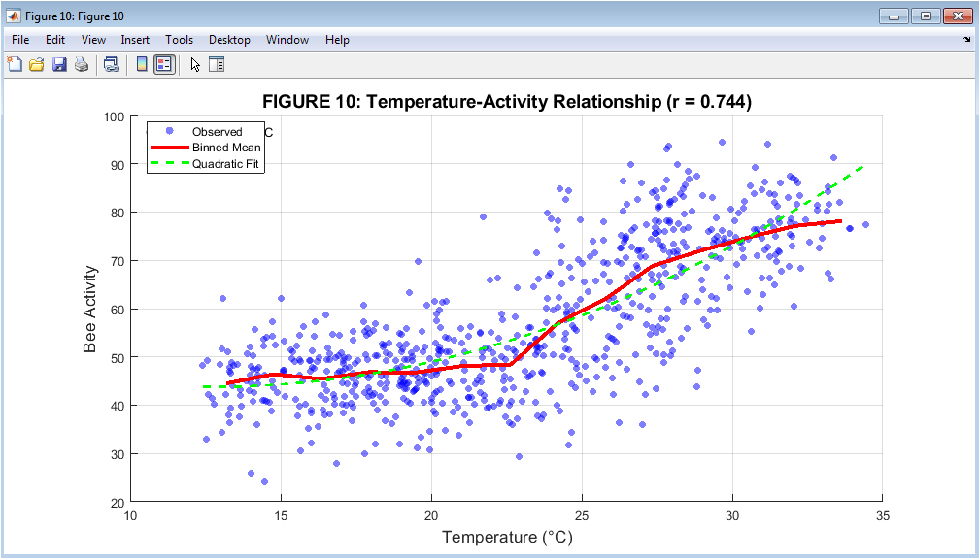Viewport: 980px width, 559px height.
Task: Click the Link Plot toolbar icon
Action: (x=112, y=65)
